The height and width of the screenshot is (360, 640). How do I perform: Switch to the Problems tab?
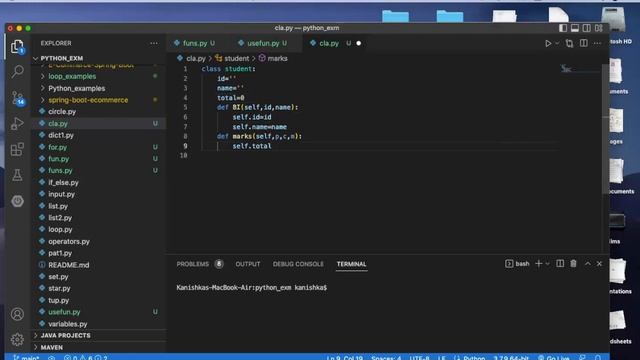point(193,264)
